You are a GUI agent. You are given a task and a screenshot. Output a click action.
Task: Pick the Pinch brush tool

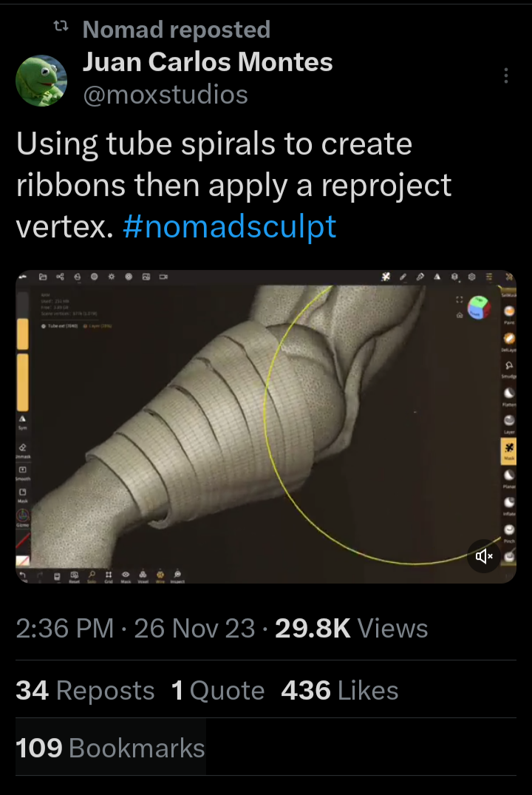509,530
